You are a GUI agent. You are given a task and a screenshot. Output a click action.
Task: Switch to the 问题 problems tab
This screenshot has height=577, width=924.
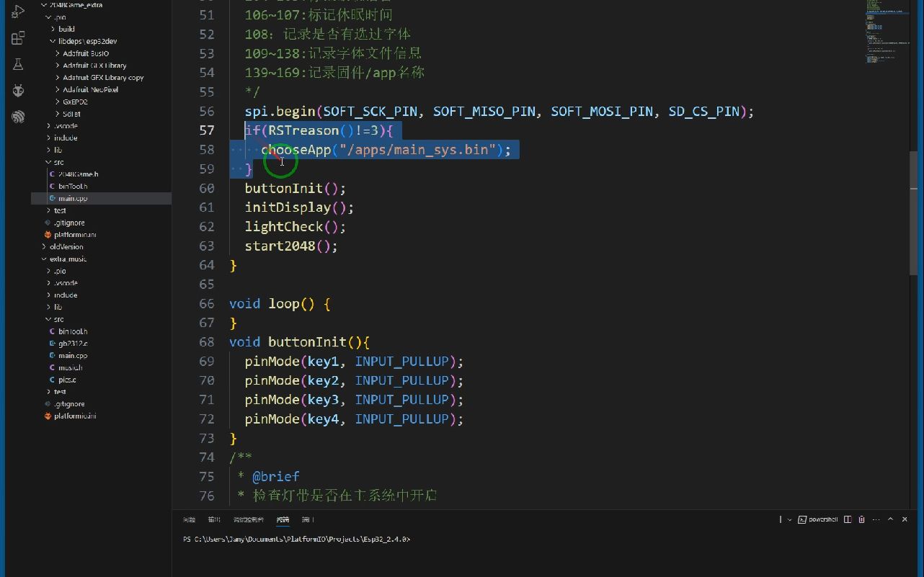189,519
